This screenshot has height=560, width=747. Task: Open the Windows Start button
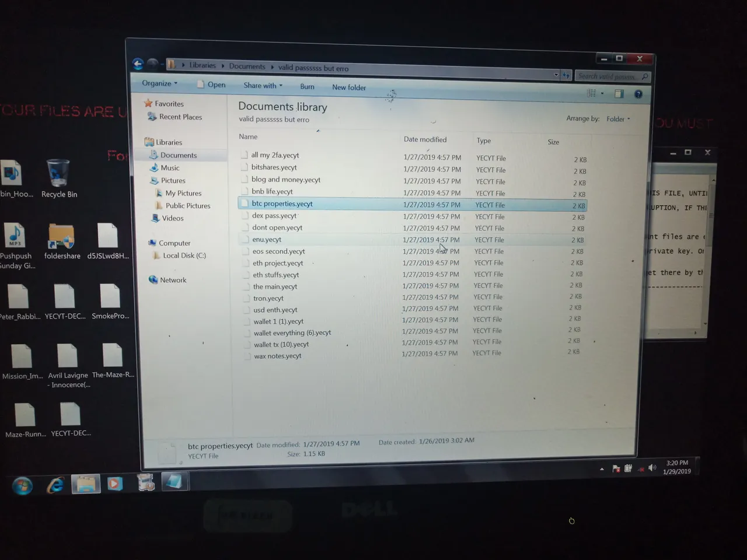coord(22,485)
